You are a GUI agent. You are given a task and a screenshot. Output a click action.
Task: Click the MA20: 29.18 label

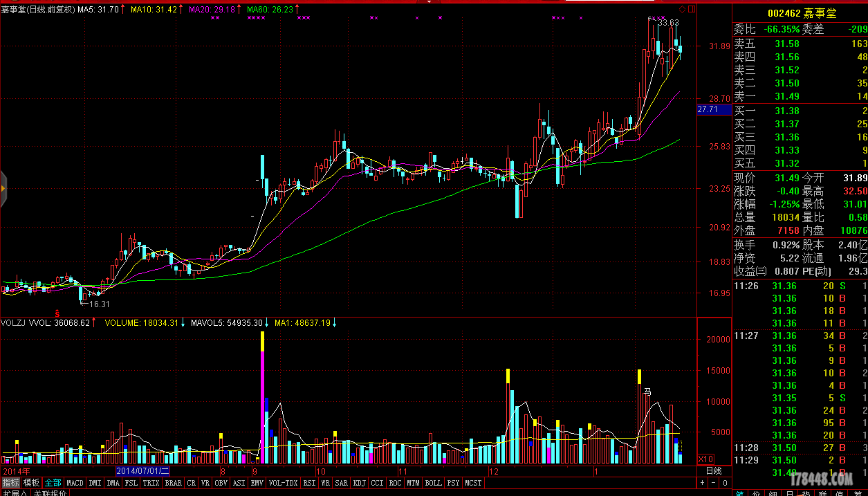tap(212, 10)
